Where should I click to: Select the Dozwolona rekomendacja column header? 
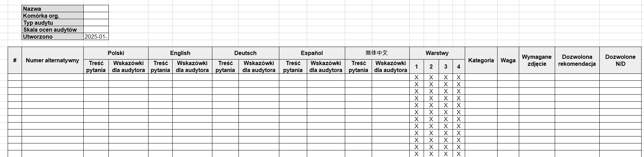click(x=577, y=60)
